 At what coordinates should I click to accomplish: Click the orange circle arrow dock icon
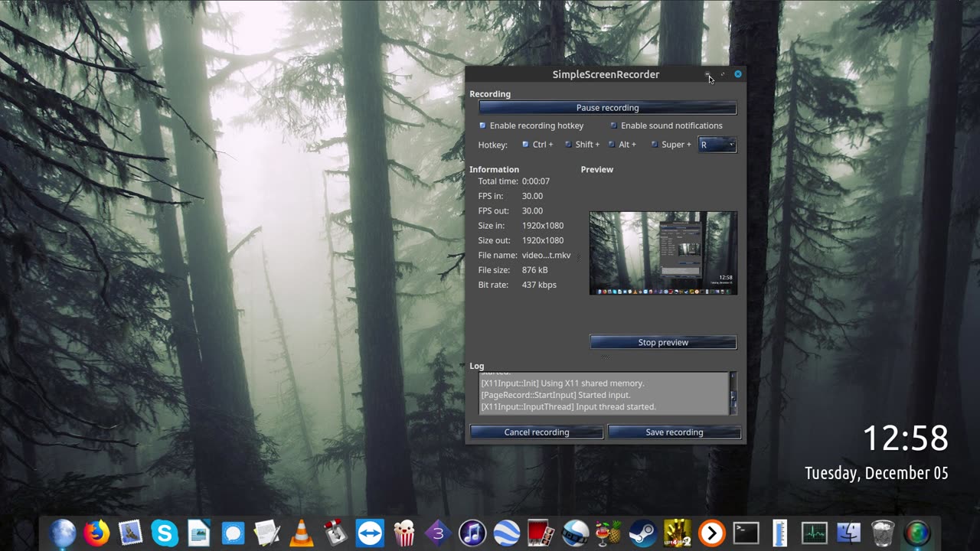click(x=712, y=533)
